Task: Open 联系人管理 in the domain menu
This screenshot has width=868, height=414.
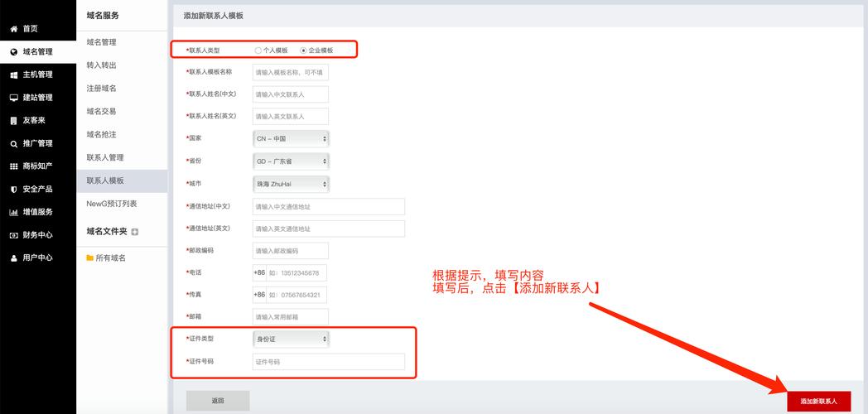Action: pos(105,157)
